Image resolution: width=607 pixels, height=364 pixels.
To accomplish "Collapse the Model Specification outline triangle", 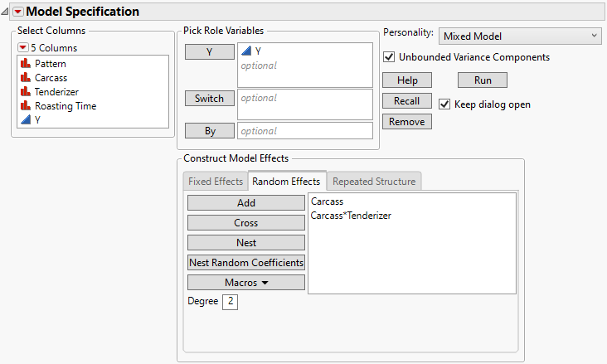I will click(x=5, y=12).
